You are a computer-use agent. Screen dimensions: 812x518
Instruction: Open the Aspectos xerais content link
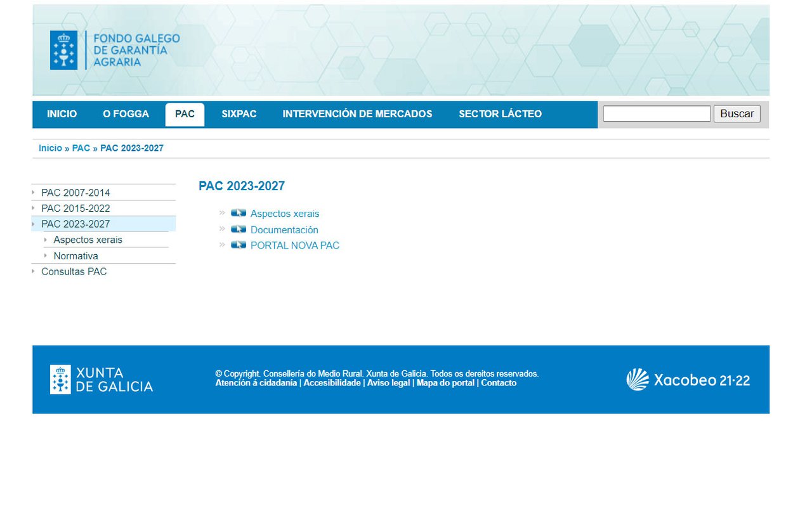285,214
